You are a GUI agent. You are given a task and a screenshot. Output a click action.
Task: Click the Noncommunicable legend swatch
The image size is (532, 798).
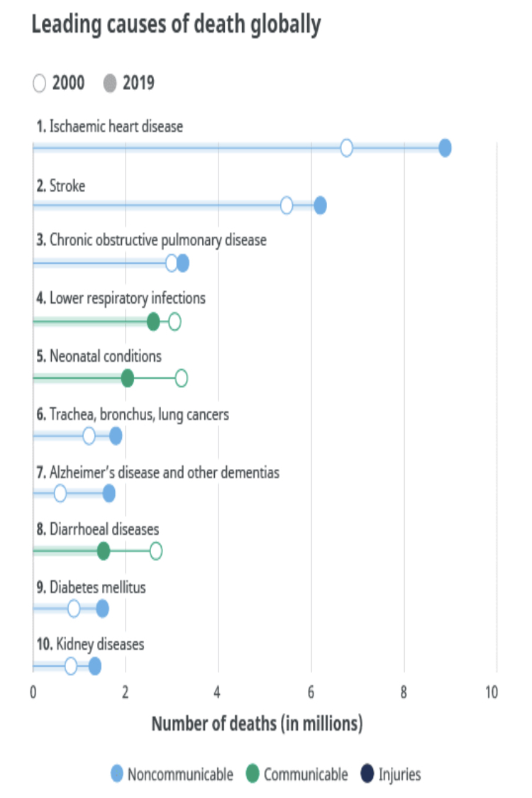[117, 774]
